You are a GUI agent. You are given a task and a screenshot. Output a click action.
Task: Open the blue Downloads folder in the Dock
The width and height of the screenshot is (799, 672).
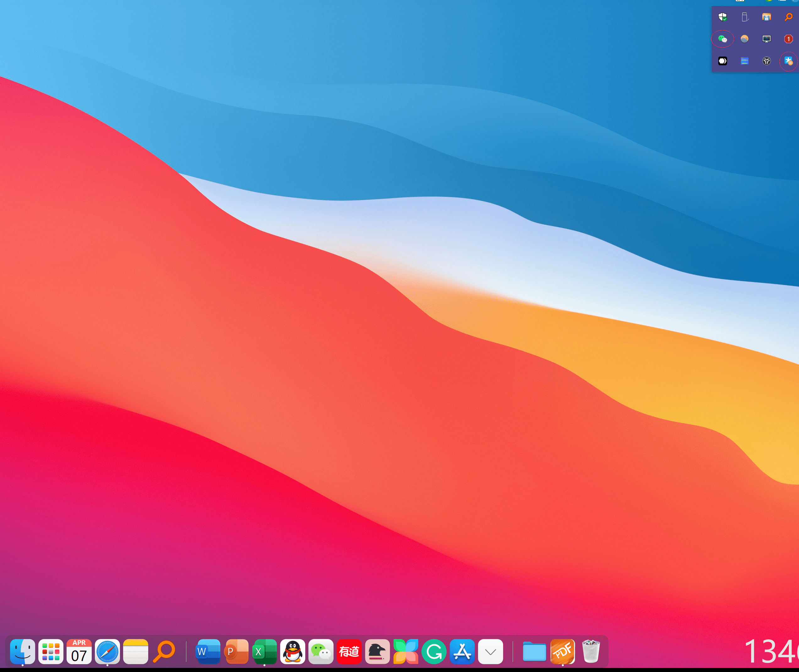[x=534, y=651]
